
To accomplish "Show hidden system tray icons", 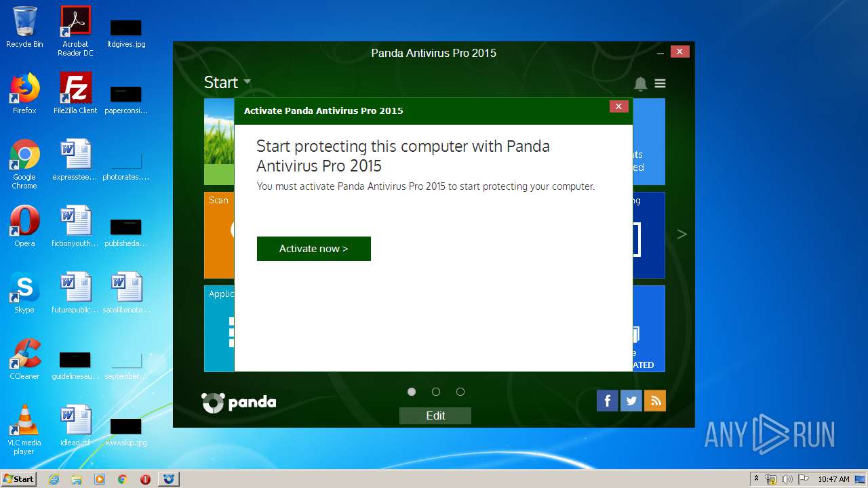I will pos(756,479).
